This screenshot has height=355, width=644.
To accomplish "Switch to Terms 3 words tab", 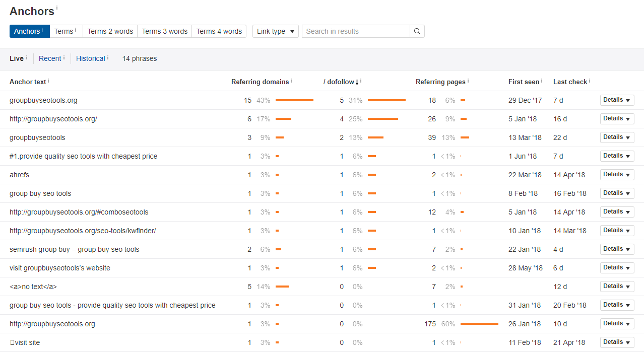I will [164, 31].
